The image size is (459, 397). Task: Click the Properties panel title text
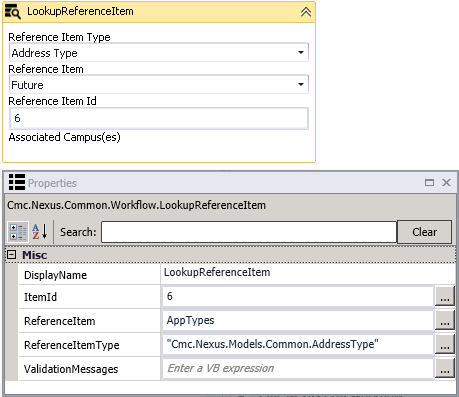pos(52,183)
